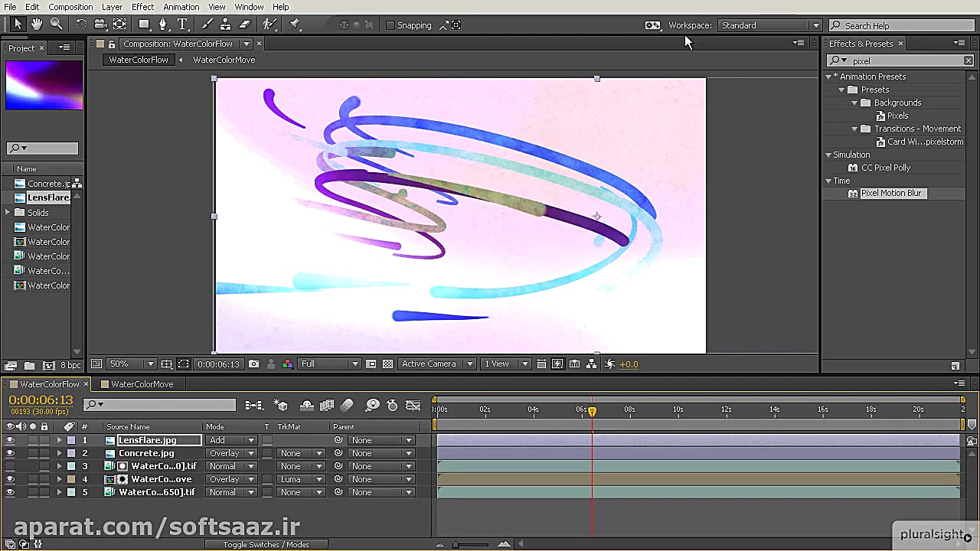Screen dimensions: 980x551
Task: Select the Zoom tool in toolbar
Action: click(56, 24)
